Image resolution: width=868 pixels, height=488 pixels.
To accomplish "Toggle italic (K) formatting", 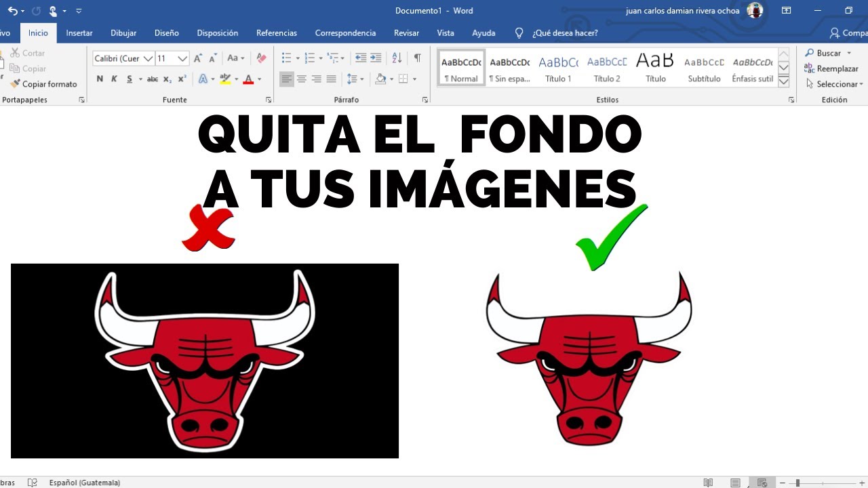I will pyautogui.click(x=114, y=79).
